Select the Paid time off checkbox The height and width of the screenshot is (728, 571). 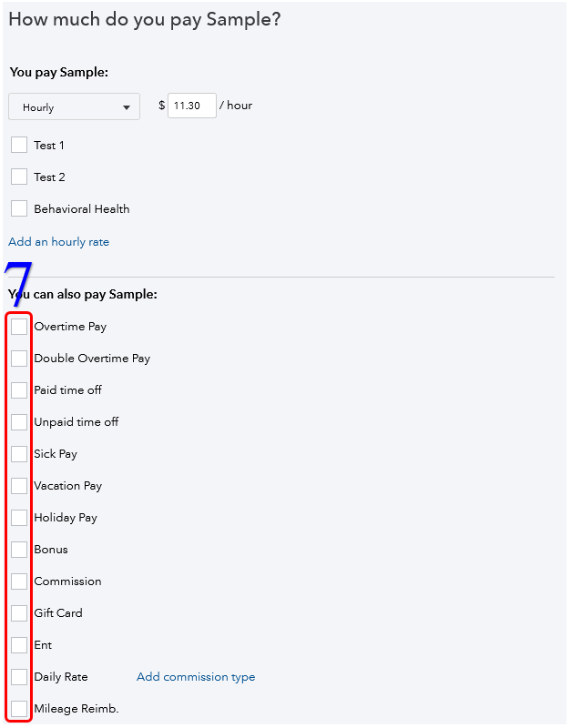coord(19,390)
